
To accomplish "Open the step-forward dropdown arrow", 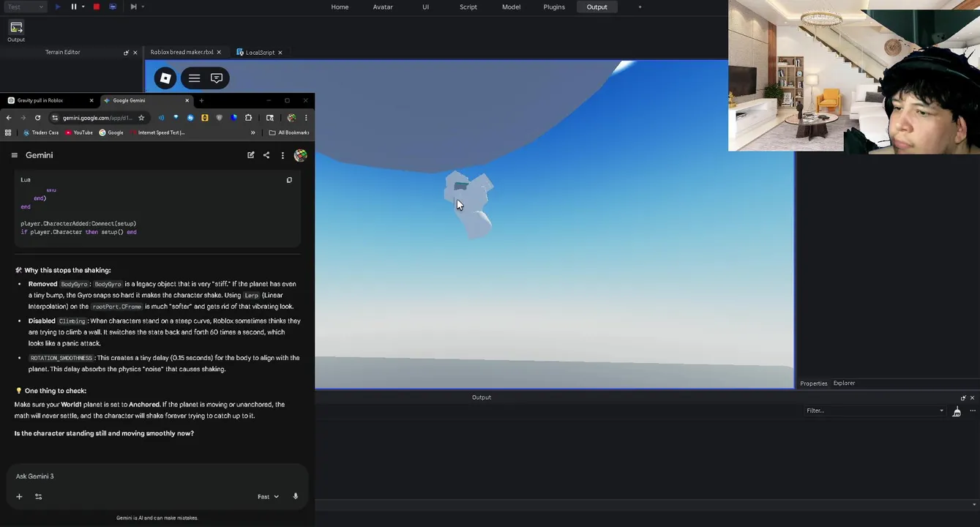I will [x=143, y=7].
